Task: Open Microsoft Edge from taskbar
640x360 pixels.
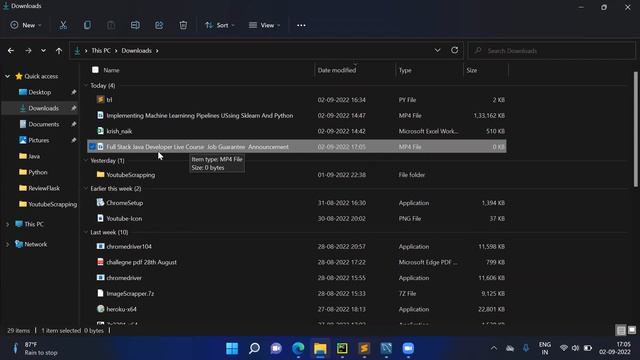Action: tap(298, 348)
